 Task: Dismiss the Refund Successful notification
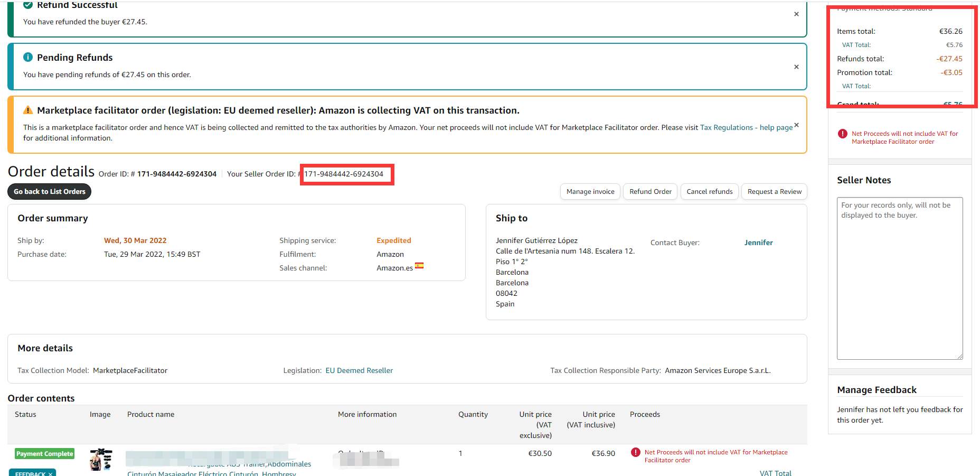pyautogui.click(x=796, y=14)
